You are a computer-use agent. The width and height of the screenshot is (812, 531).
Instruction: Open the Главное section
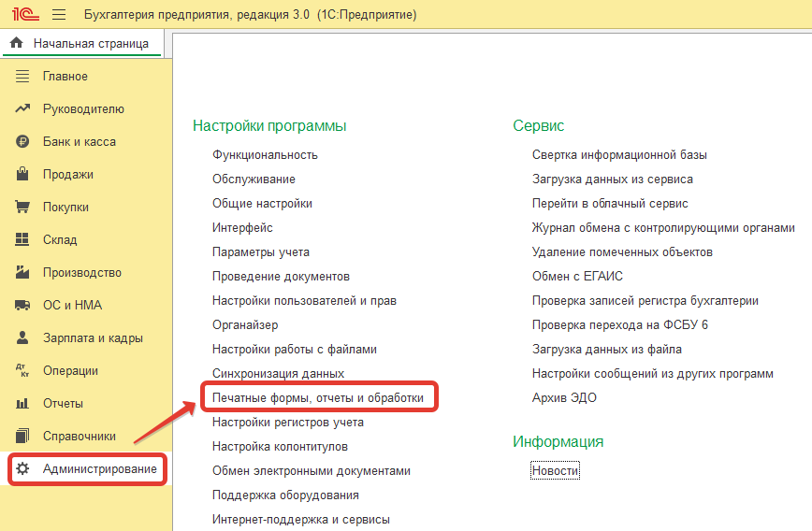(x=65, y=76)
